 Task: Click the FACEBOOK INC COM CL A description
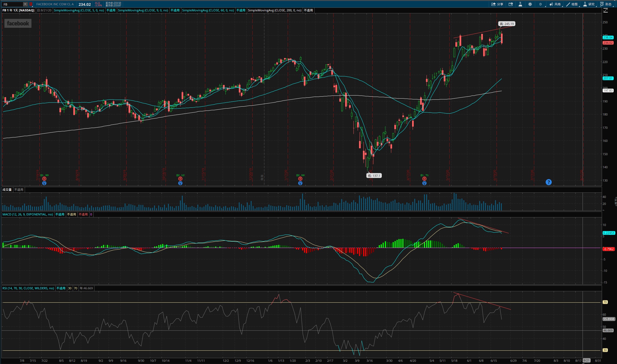55,4
